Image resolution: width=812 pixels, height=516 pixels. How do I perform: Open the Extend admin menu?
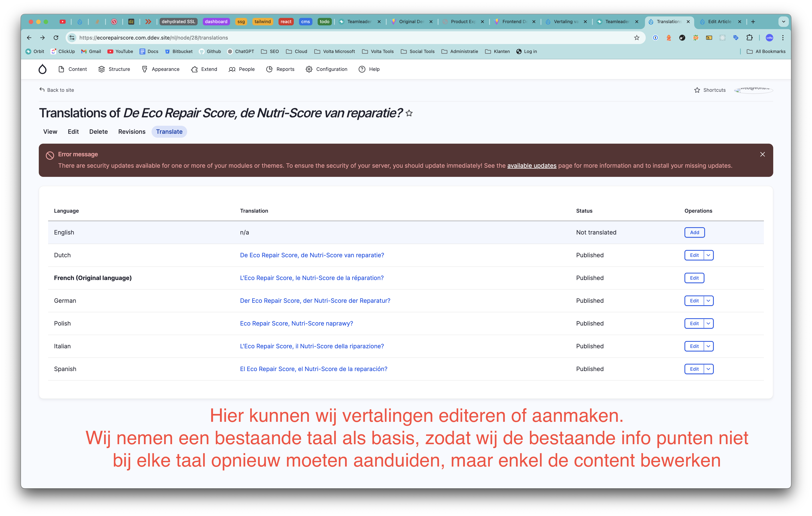click(204, 69)
